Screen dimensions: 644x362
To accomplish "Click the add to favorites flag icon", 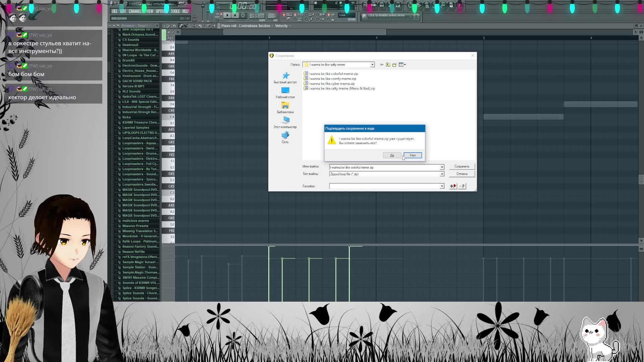I will click(x=453, y=186).
